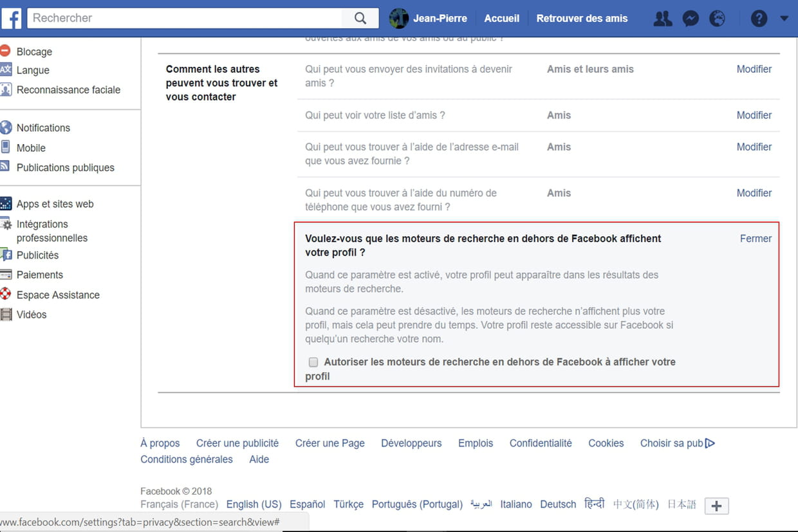Screen dimensions: 798x532
Task: Open Jean-Pierre's profile picture
Action: (x=399, y=18)
